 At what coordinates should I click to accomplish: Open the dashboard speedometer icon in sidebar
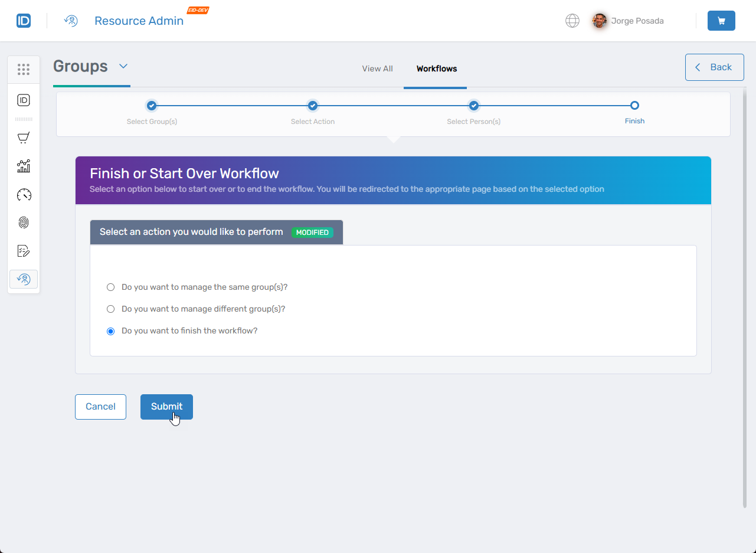pyautogui.click(x=24, y=194)
